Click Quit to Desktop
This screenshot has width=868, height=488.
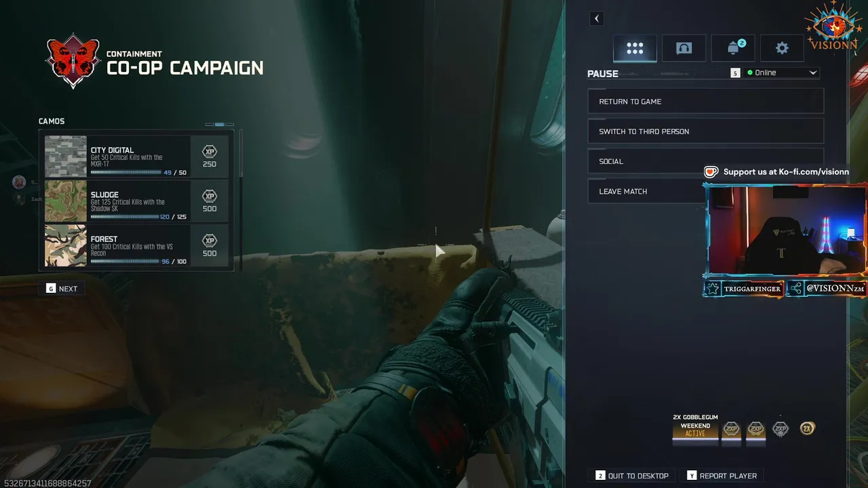(632, 476)
